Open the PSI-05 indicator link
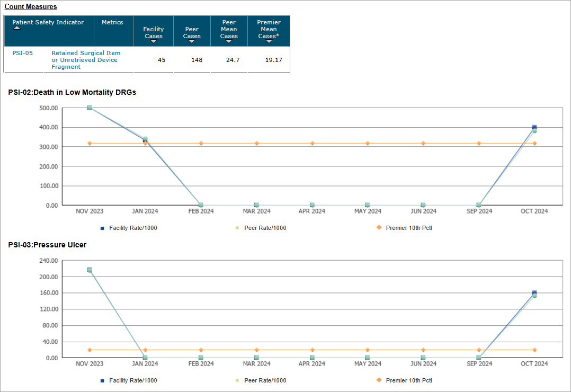 click(x=23, y=53)
